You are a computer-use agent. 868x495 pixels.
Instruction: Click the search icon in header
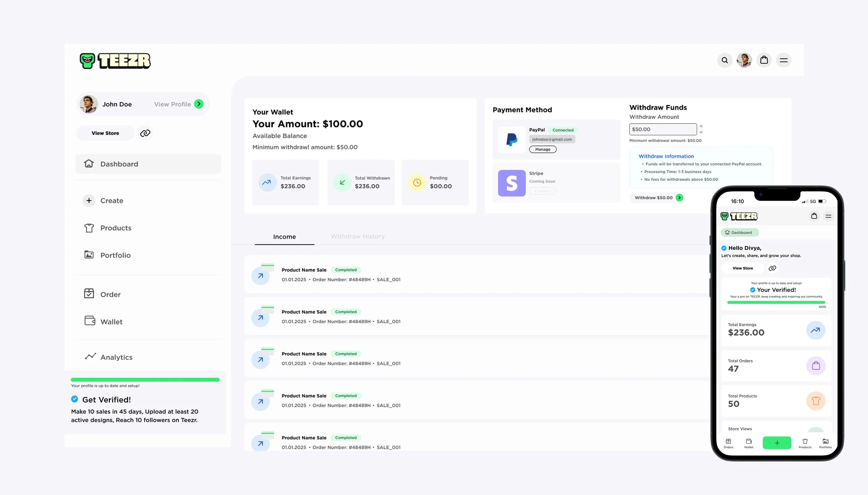pyautogui.click(x=725, y=60)
